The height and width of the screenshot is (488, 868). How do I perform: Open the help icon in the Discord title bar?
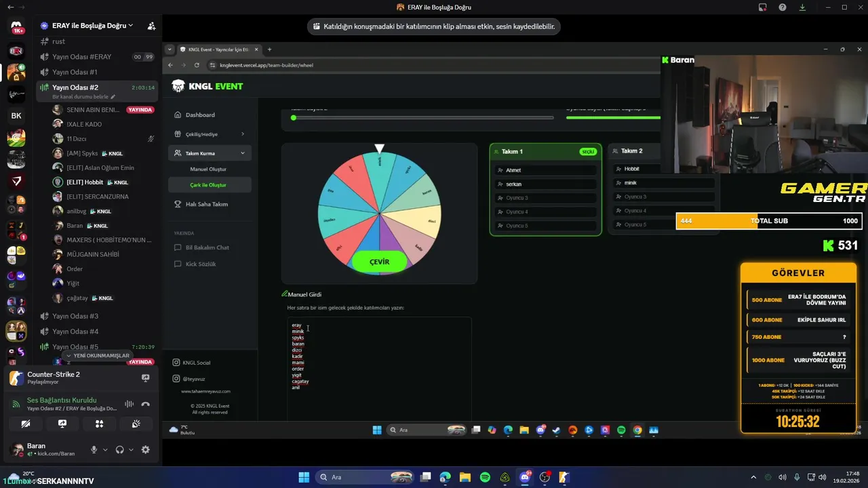[x=783, y=7]
